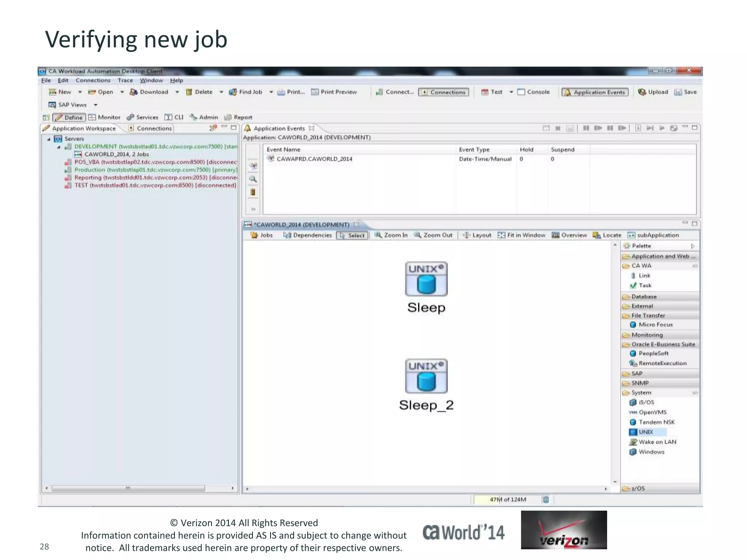Click the Print Preview button
Image resolution: width=747 pixels, height=560 pixels.
tap(334, 92)
